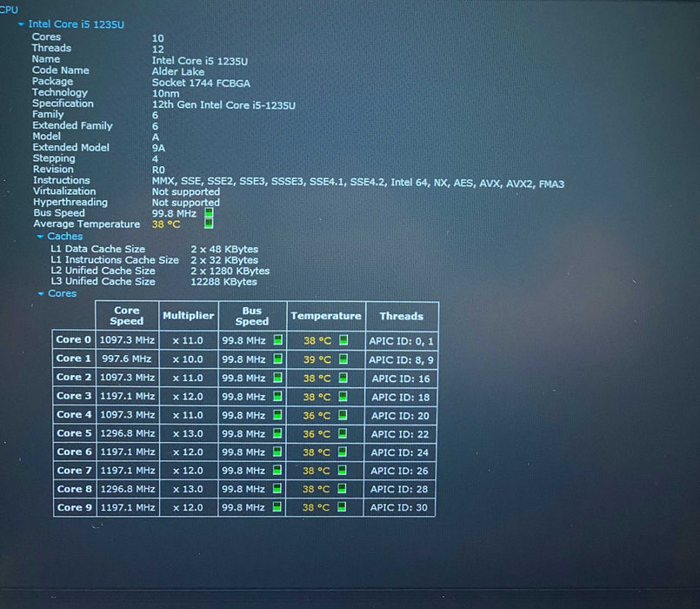700x609 pixels.
Task: Select the 10nm Technology value
Action: [x=165, y=94]
